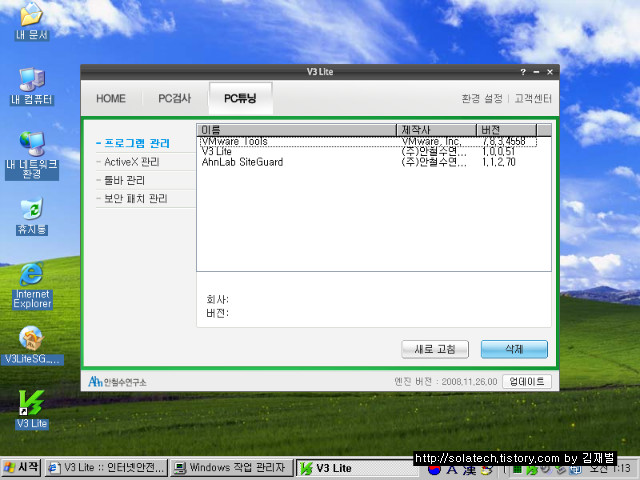Sort by the 버전 column header
640x480 pixels.
point(507,130)
